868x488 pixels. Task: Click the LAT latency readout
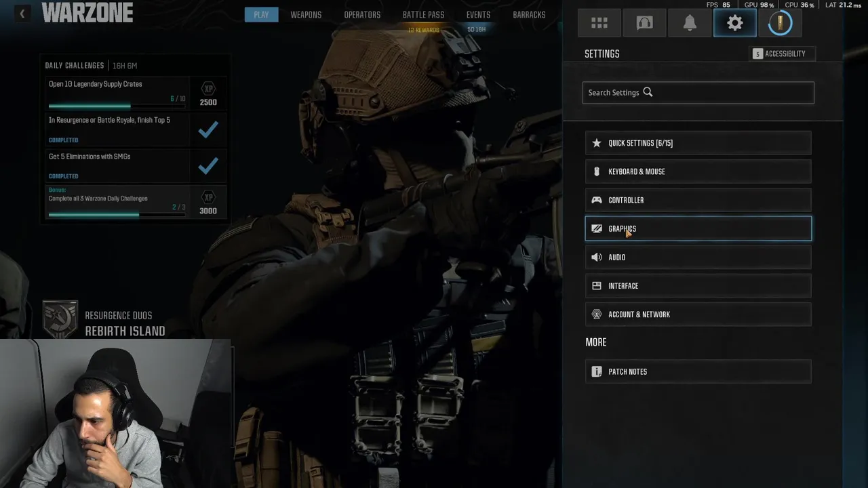click(x=843, y=5)
